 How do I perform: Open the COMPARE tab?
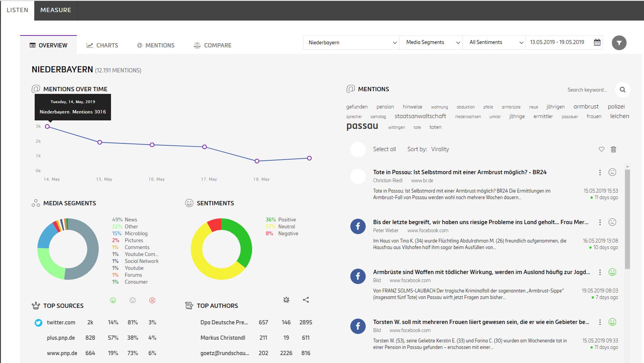coord(213,45)
